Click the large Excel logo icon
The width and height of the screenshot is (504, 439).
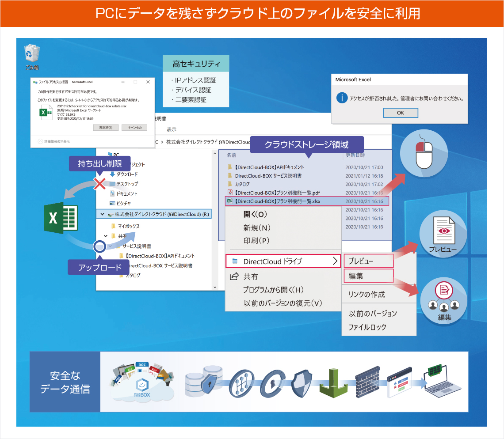(61, 218)
